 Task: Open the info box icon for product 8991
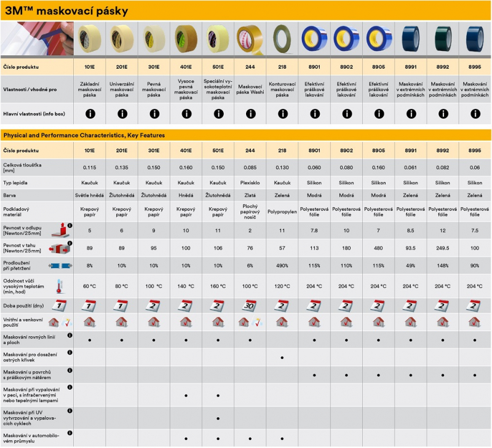pos(411,114)
